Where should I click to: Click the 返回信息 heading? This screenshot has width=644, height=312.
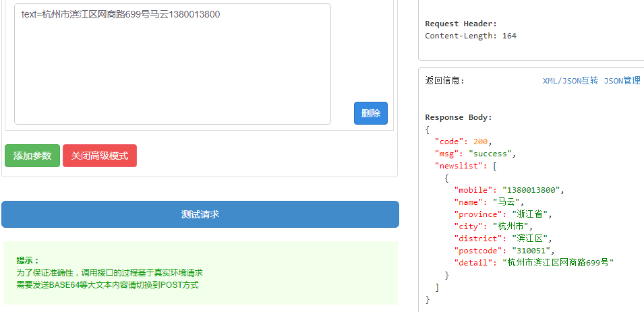click(445, 81)
